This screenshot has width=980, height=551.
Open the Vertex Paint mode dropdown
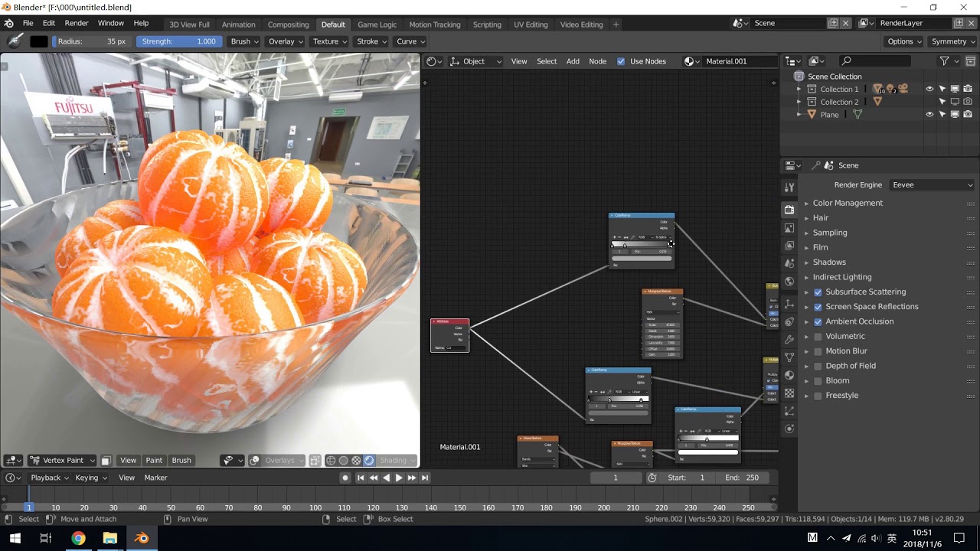[x=62, y=461]
